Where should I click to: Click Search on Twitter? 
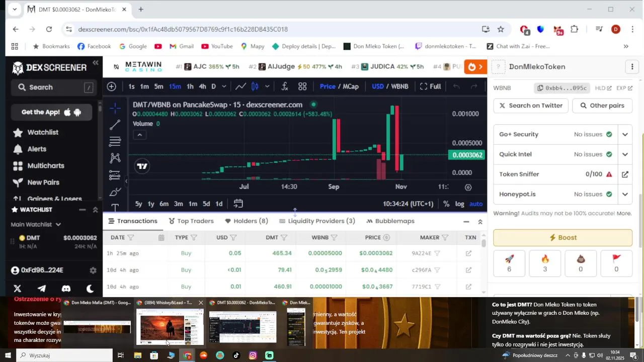click(x=531, y=106)
